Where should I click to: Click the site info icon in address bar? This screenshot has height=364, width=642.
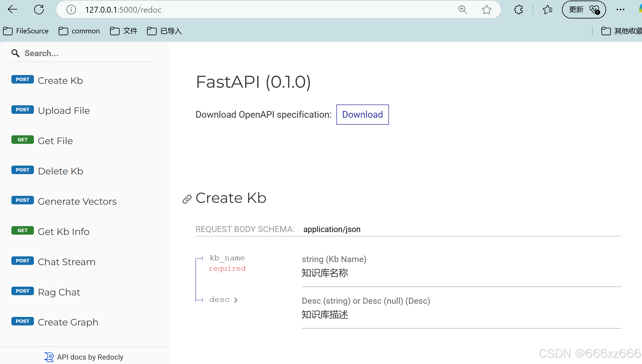point(71,10)
